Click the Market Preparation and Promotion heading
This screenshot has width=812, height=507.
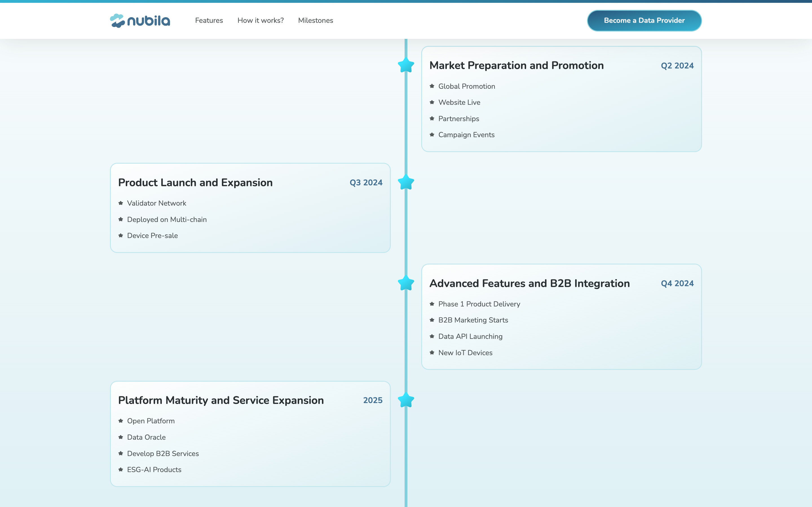click(x=517, y=65)
